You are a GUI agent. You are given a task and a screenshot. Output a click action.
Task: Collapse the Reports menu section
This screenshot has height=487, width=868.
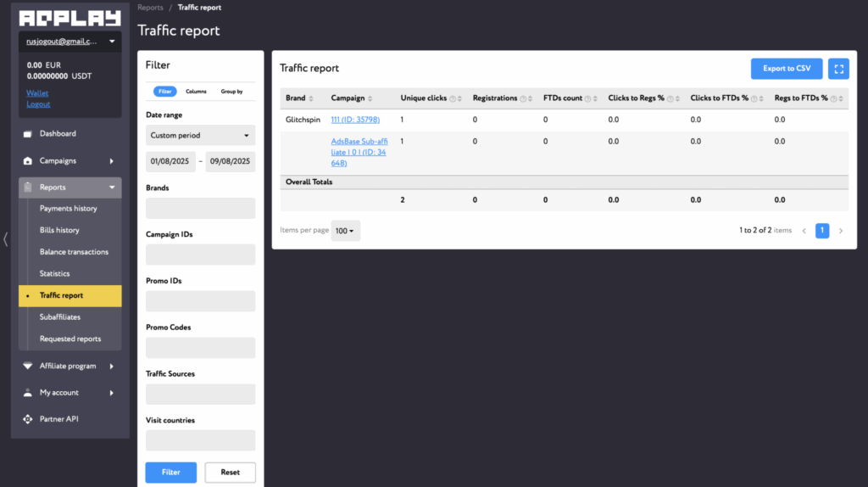pyautogui.click(x=111, y=188)
